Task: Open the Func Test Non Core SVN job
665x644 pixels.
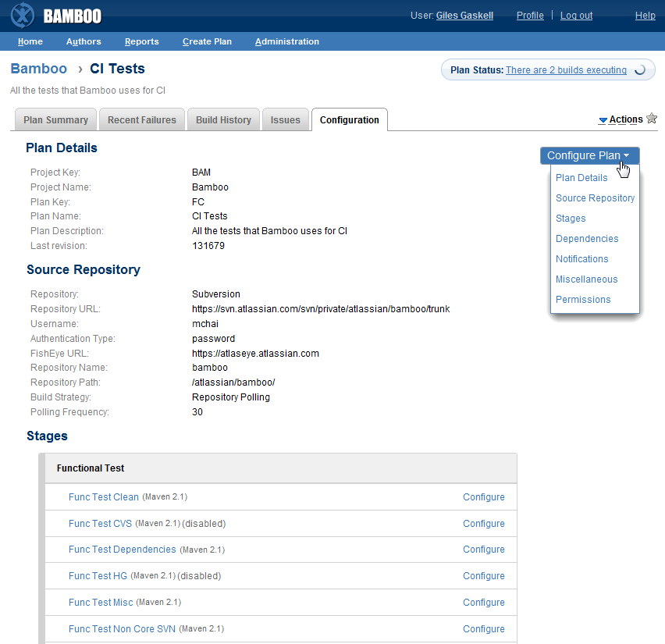Action: 122,628
